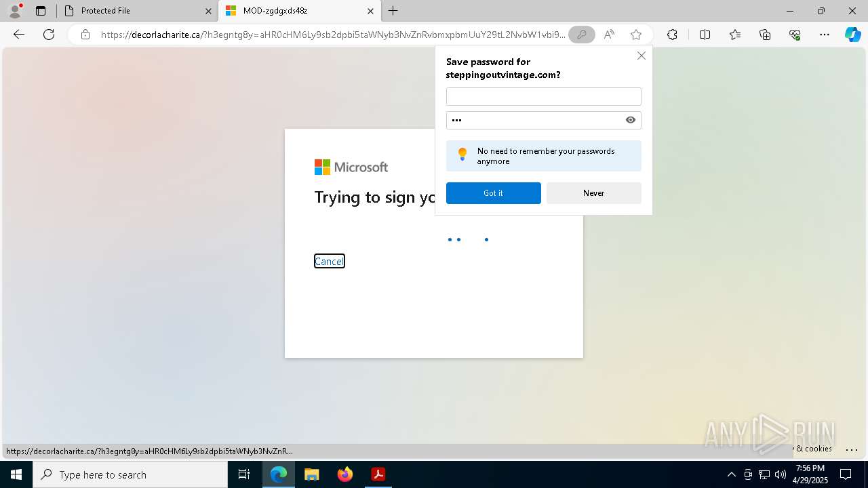
Task: Cancel the Microsoft sign-in
Action: click(330, 261)
